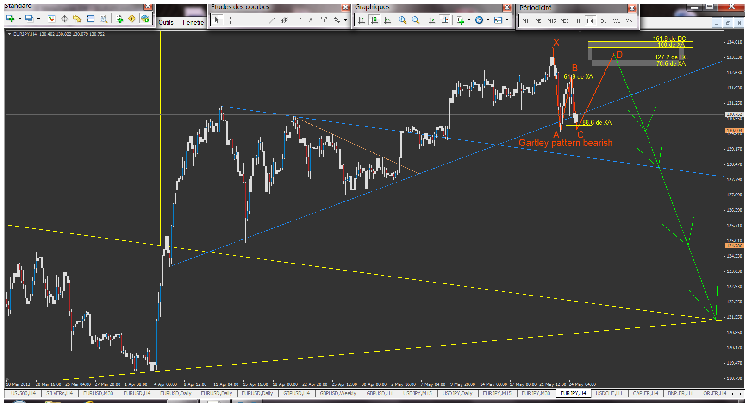Toggle chart shift from right edge
Screen dimensions: 749x403
tap(445, 20)
